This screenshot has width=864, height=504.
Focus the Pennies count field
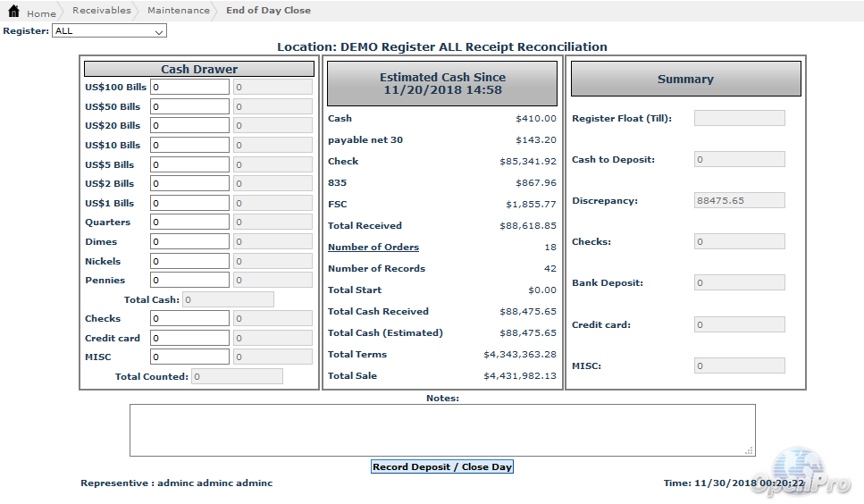[x=189, y=281]
